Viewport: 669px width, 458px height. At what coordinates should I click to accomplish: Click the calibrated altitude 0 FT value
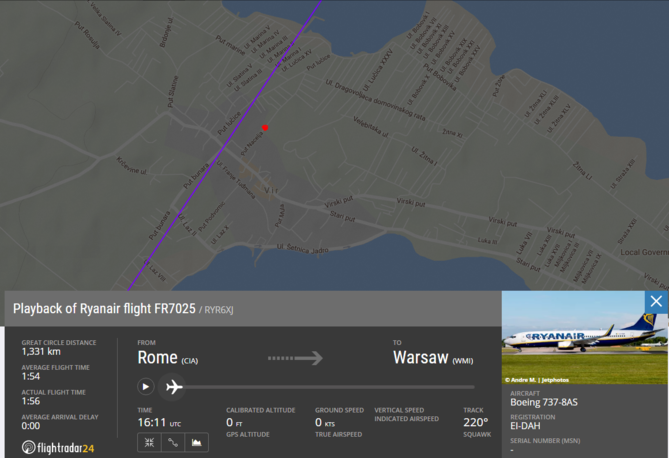234,423
